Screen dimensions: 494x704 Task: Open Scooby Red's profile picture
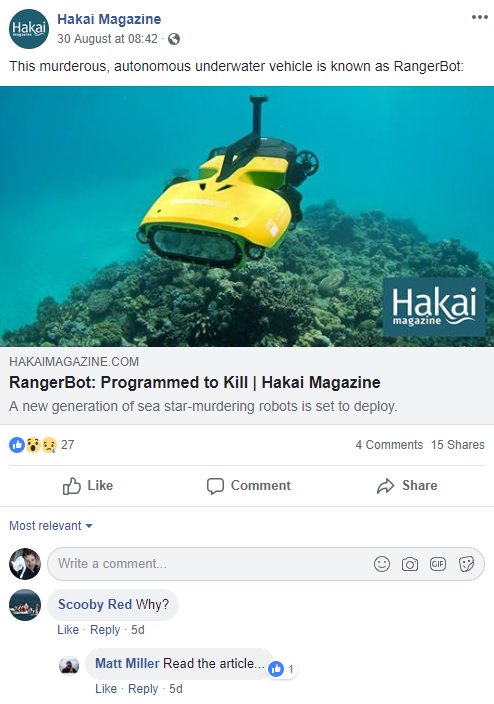coord(25,605)
